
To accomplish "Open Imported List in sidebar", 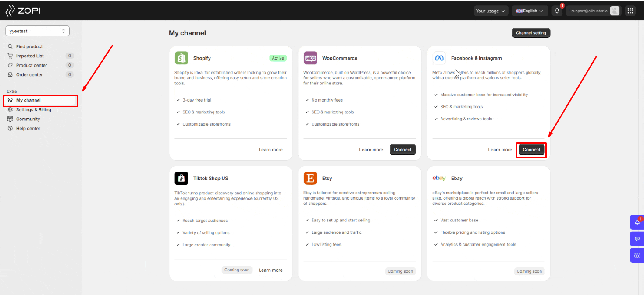I will click(x=30, y=56).
